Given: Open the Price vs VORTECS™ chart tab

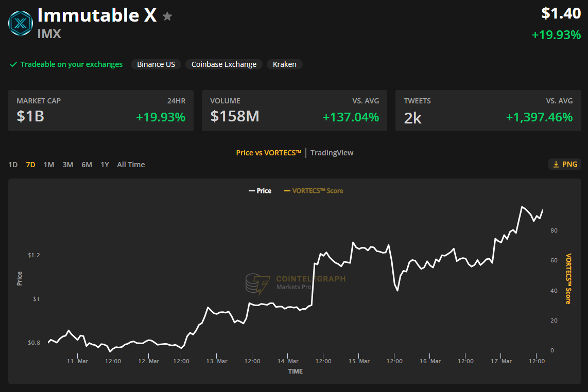Looking at the screenshot, I should [268, 153].
